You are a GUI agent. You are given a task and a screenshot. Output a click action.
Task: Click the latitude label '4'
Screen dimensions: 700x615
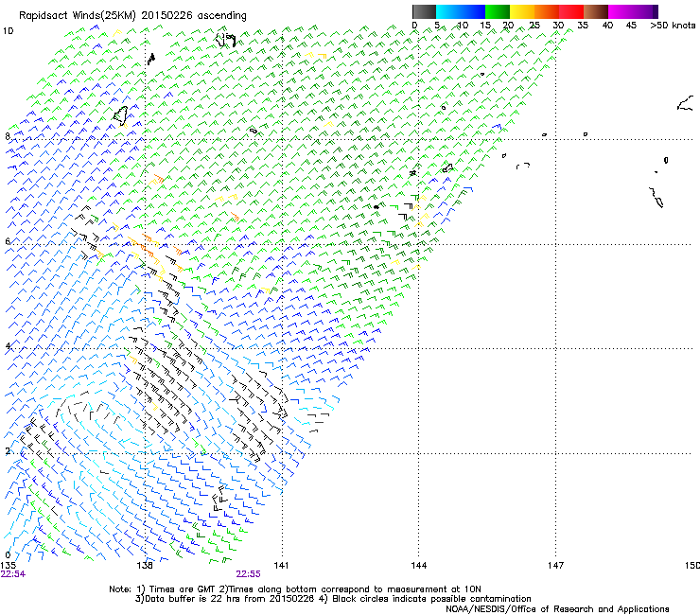click(8, 345)
